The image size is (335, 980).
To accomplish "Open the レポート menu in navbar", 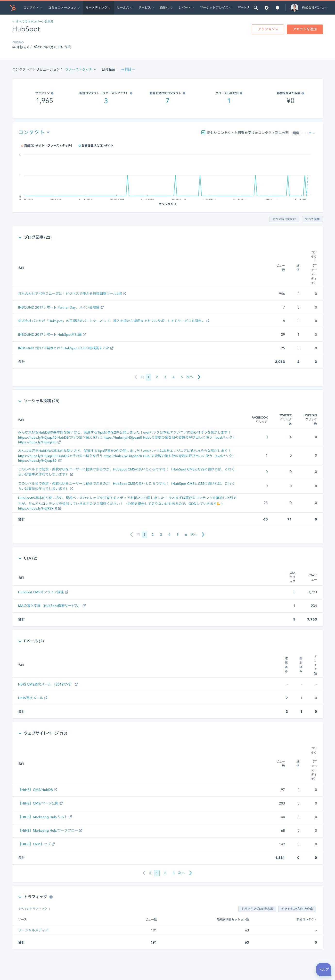I will 186,8.
